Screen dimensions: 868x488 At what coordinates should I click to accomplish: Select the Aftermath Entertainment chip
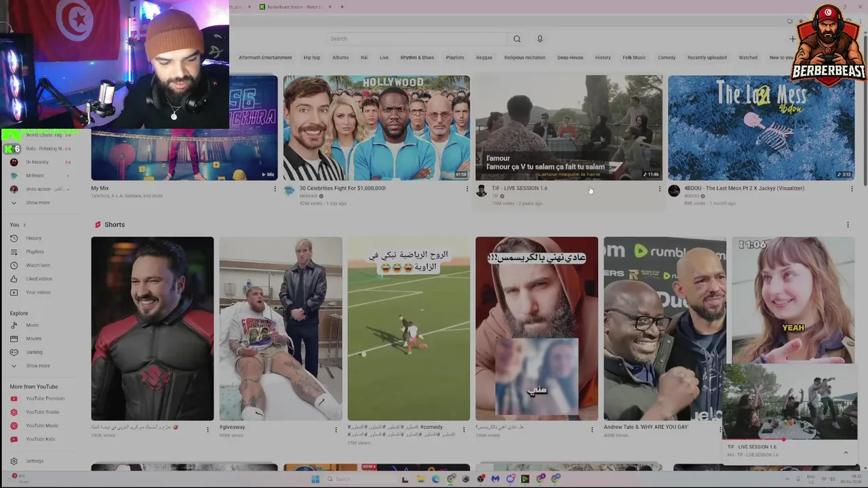(265, 58)
